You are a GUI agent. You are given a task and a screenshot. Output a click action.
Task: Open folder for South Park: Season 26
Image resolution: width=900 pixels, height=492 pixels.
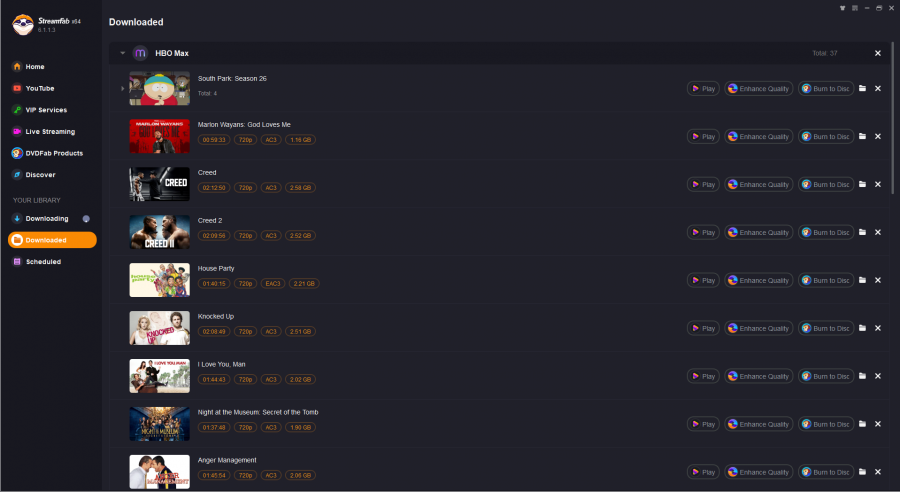click(862, 88)
